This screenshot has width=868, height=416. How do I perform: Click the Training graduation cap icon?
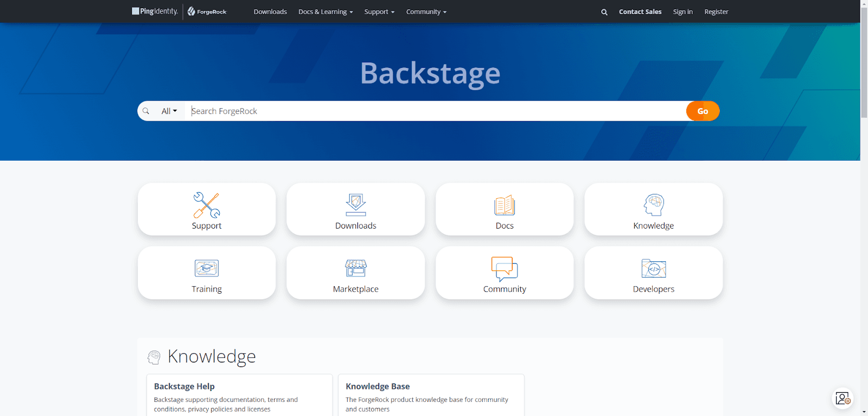click(x=207, y=268)
